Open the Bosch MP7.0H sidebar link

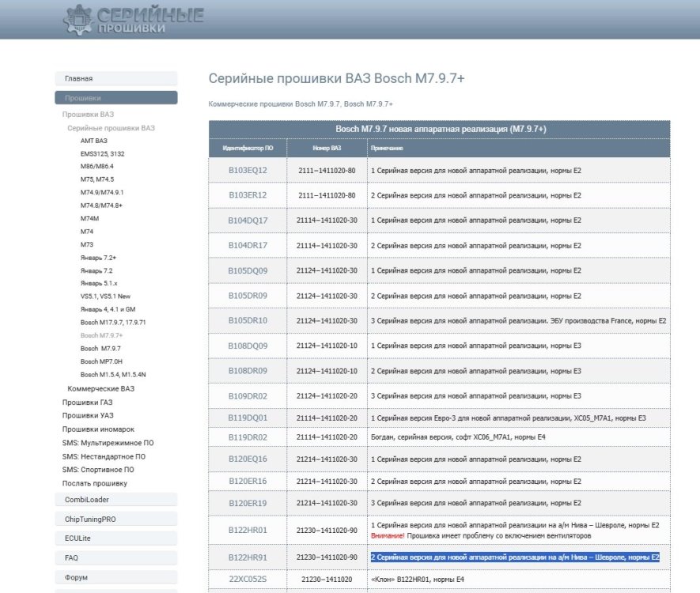[x=101, y=361]
